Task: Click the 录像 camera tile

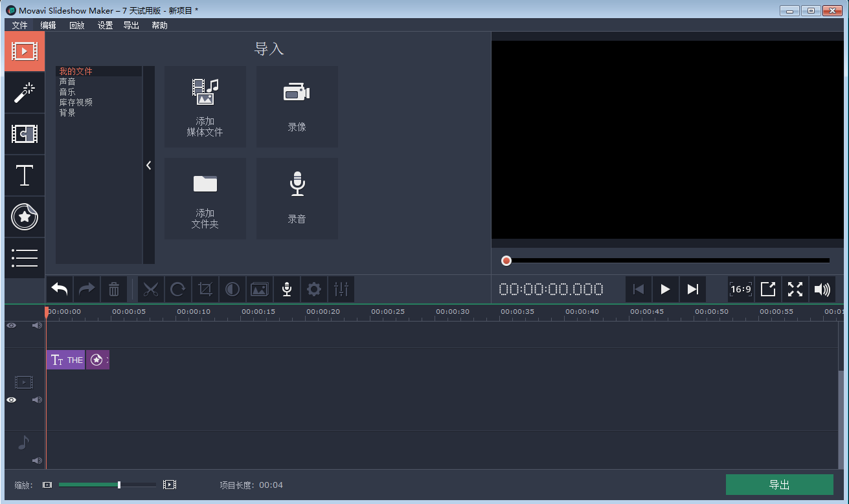Action: 297,107
